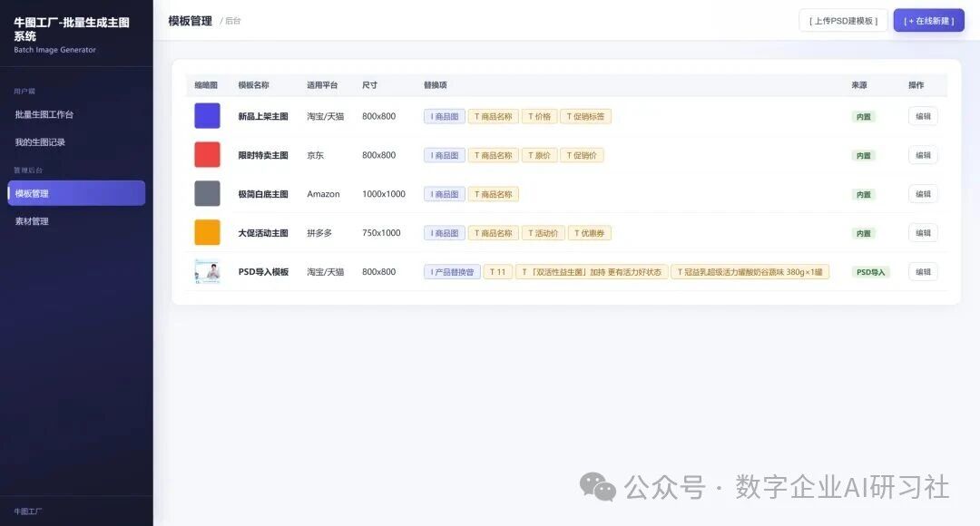Edit the 大促活动主图 template

(x=923, y=233)
